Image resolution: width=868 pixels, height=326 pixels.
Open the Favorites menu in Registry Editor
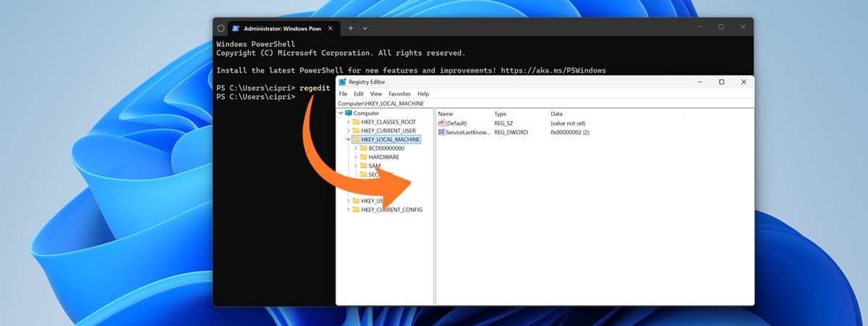(400, 93)
